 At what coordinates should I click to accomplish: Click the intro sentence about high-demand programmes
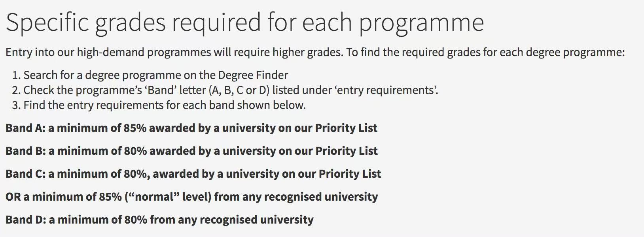314,53
